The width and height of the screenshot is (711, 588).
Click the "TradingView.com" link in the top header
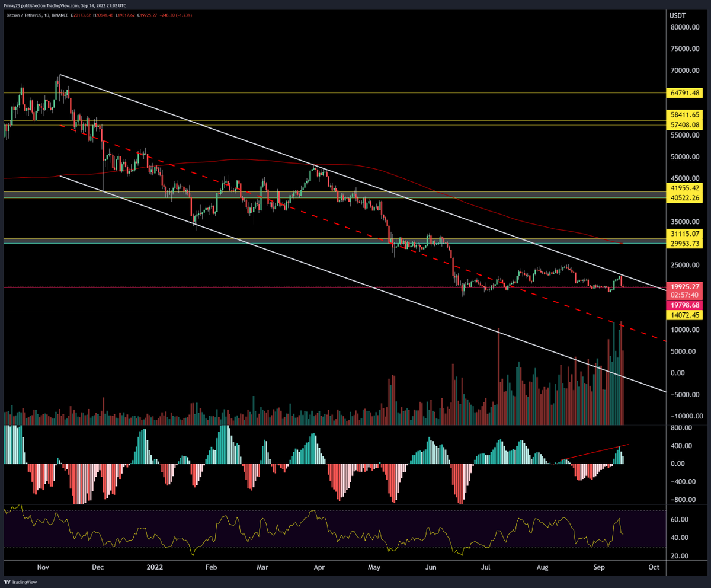click(x=61, y=5)
